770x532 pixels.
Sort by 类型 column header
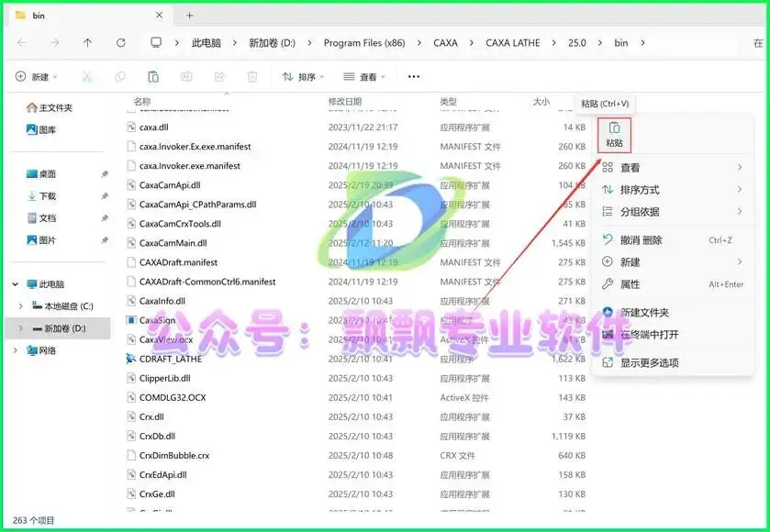point(448,102)
